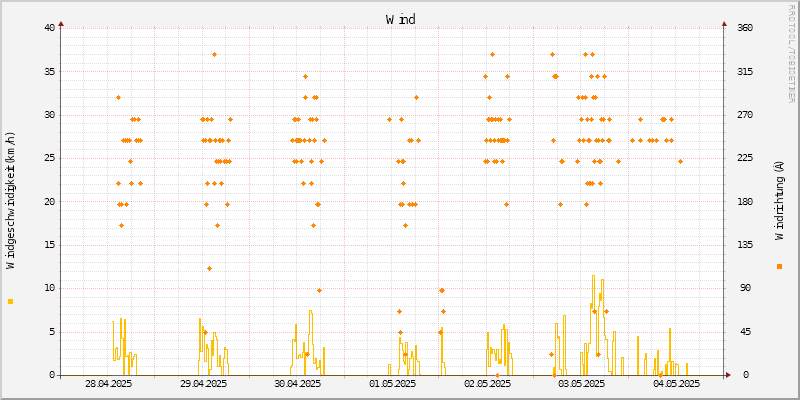Screen dimensions: 800x400
Task: Click the Windgeschwindigkeit (km/h) axis label
Action: (11, 201)
